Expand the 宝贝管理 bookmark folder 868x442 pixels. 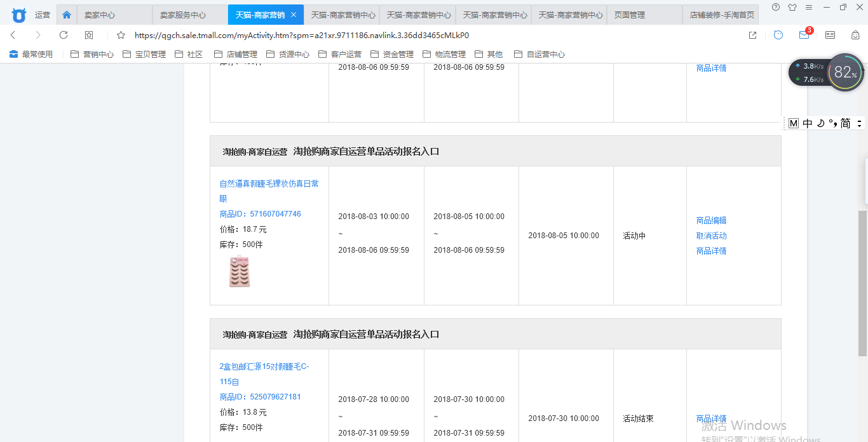tap(144, 55)
